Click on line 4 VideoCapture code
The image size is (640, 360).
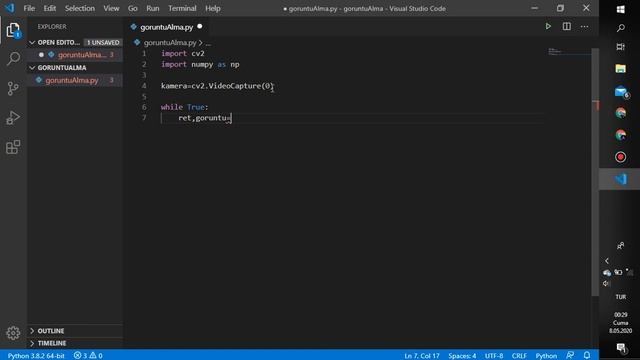[217, 86]
